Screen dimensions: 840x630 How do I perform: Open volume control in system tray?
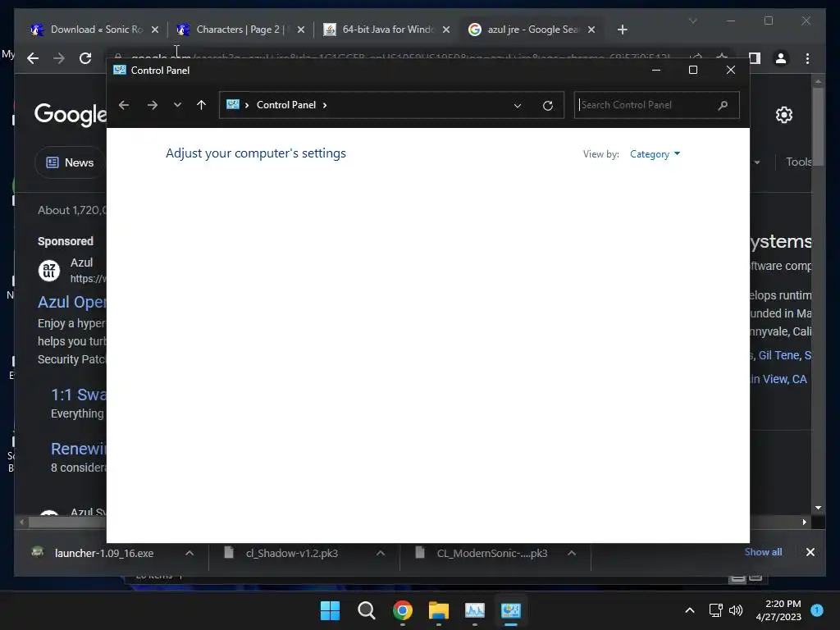[736, 610]
